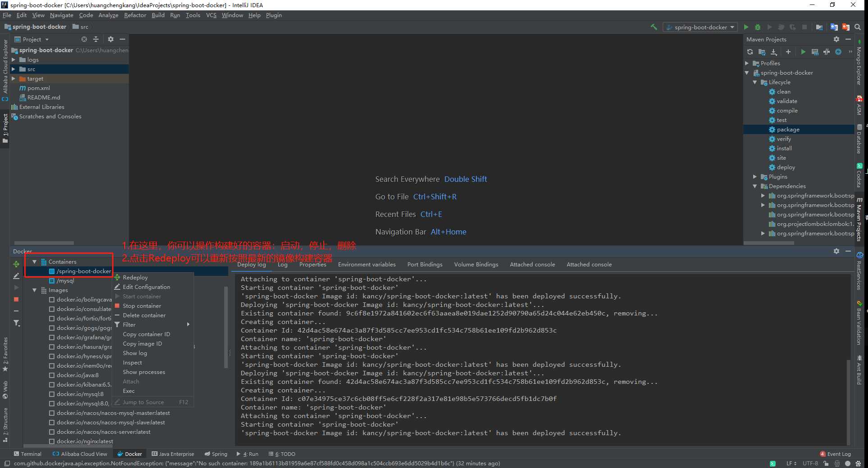Viewport: 868px width, 468px height.
Task: Choose Copy container ID
Action: pos(153,334)
